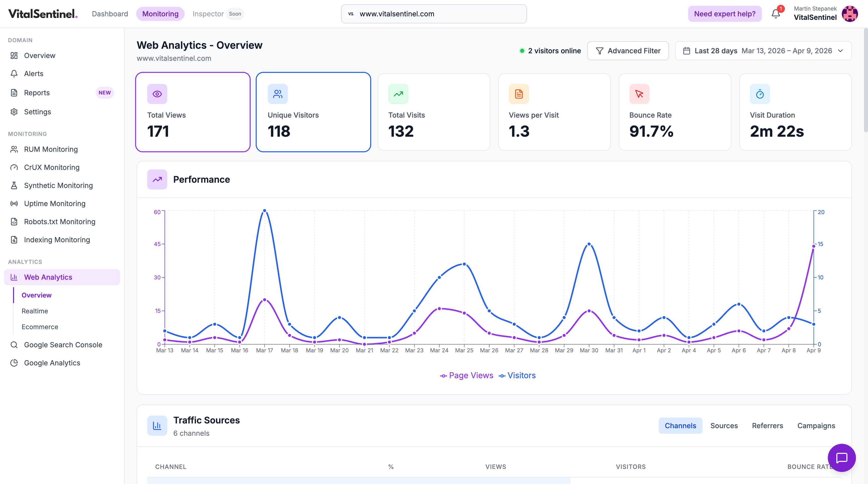Click the Need expert help button
The image size is (868, 484).
coord(725,14)
